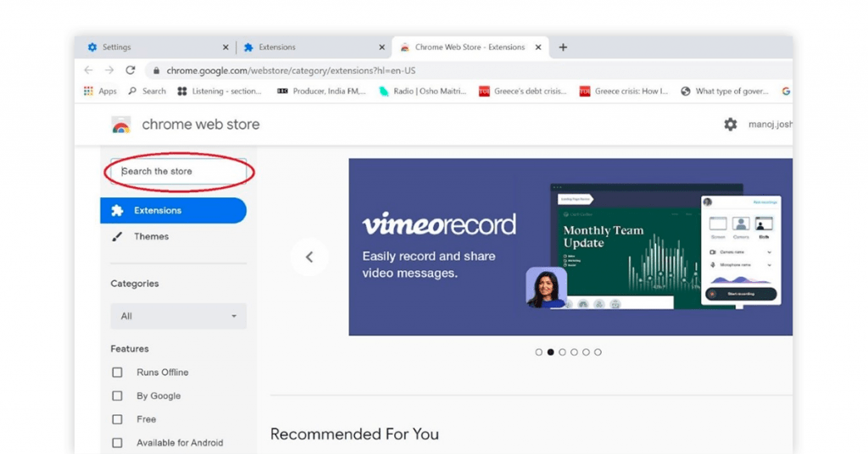Open Greece's debt crisis bookmark
The image size is (868, 454).
point(523,91)
